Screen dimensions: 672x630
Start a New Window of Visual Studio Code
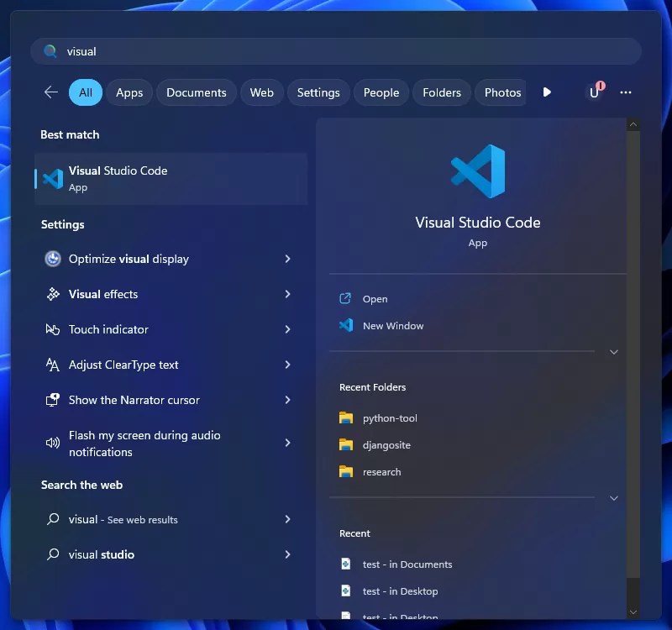391,325
